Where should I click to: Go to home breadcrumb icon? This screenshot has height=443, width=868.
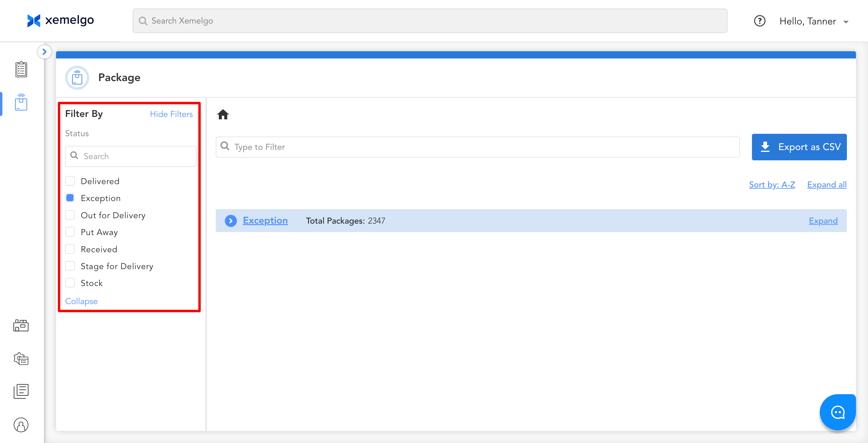click(223, 115)
